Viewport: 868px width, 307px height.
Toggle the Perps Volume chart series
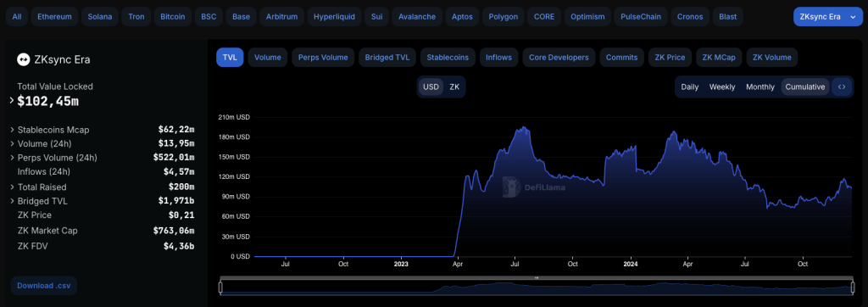323,57
